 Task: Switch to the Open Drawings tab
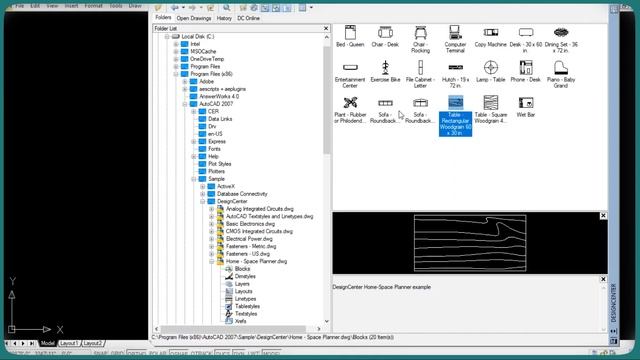click(194, 18)
